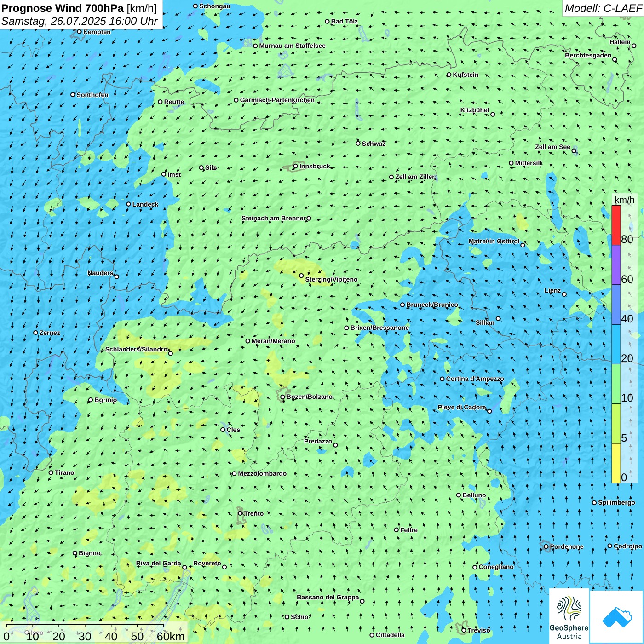Click the Reutte label
The height and width of the screenshot is (644, 644).
pyautogui.click(x=174, y=102)
